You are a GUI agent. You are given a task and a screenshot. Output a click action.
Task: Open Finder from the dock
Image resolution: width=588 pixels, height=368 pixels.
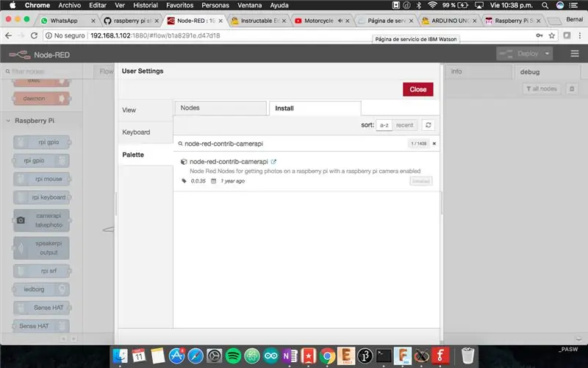[x=120, y=355]
